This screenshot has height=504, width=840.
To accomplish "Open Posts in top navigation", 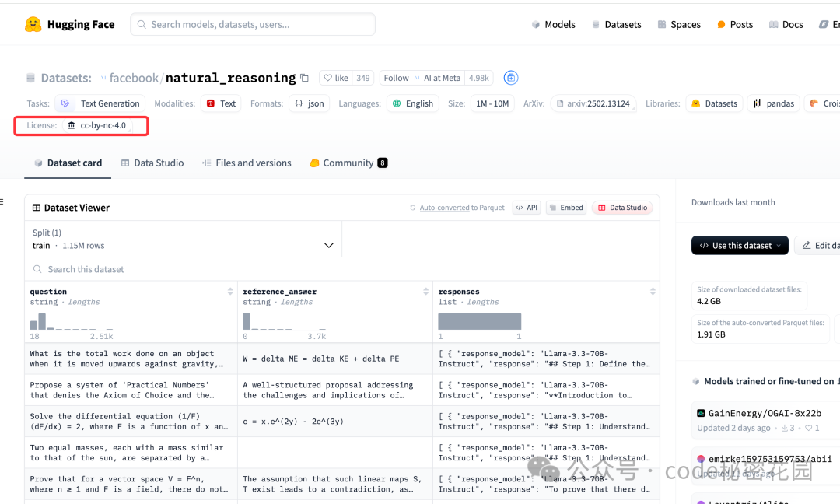I will pyautogui.click(x=735, y=25).
